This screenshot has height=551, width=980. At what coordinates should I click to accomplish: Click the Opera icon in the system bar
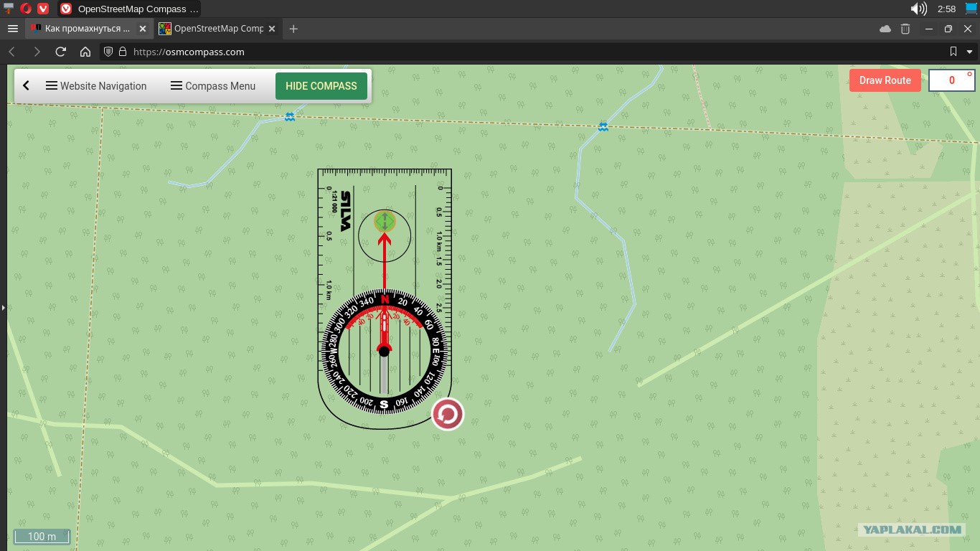26,9
